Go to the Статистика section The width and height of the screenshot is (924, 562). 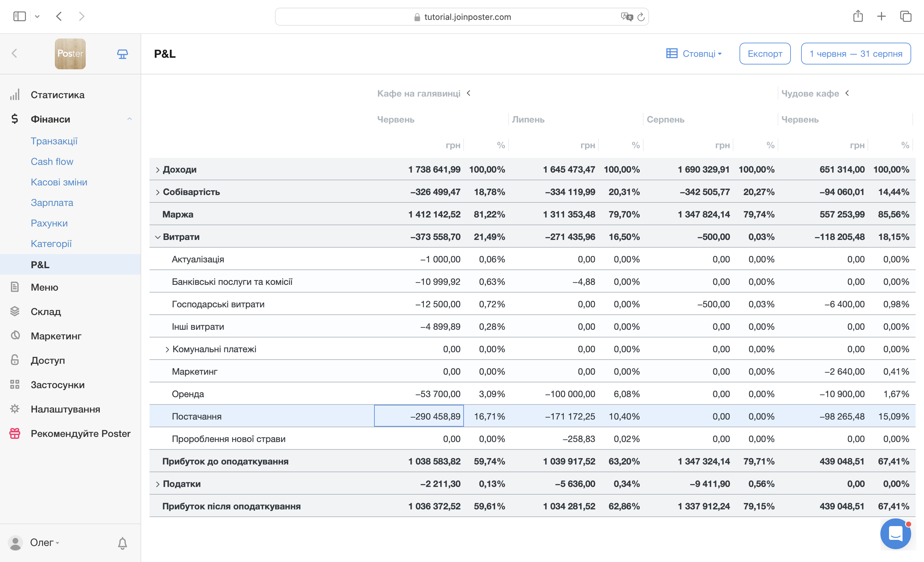point(57,95)
